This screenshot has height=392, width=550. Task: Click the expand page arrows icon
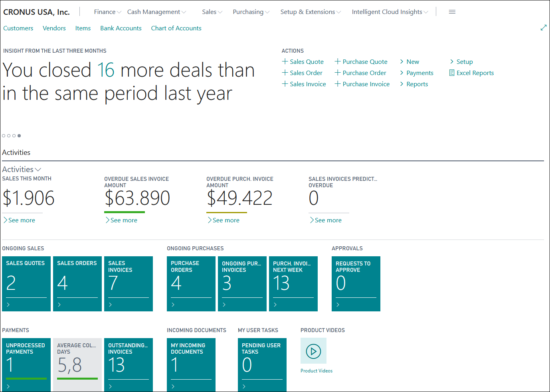(x=543, y=28)
